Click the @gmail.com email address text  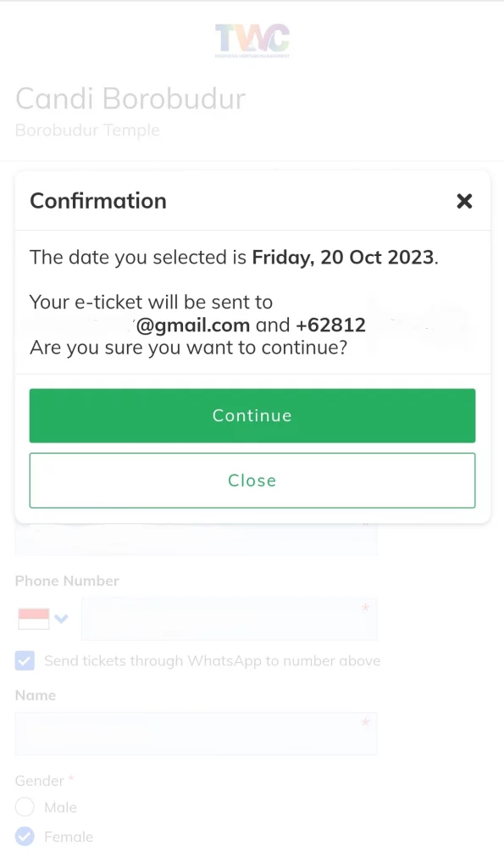[192, 325]
